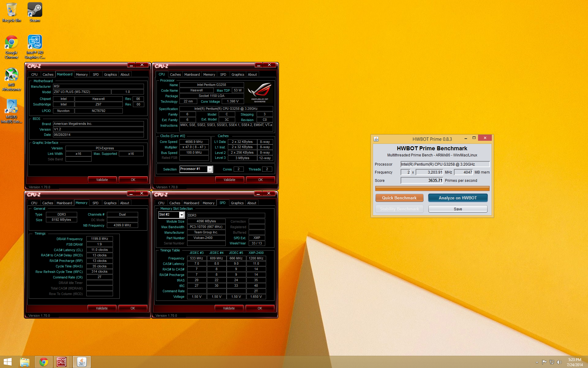Click the HWBOT Prime window Java icon

(x=376, y=139)
